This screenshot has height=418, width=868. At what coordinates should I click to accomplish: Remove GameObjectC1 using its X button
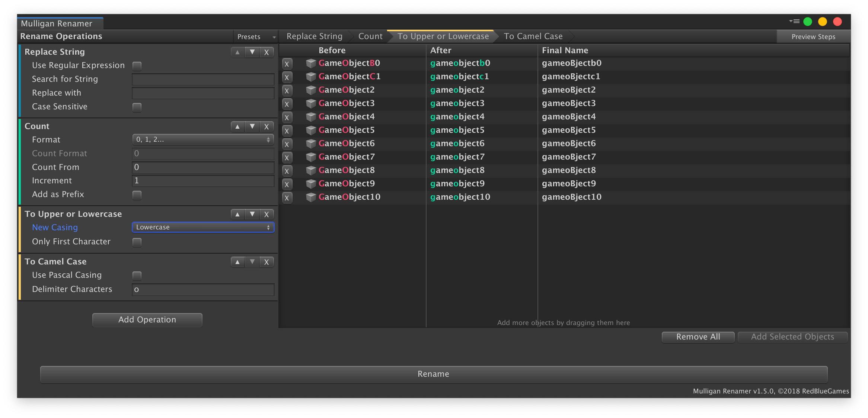pos(287,77)
